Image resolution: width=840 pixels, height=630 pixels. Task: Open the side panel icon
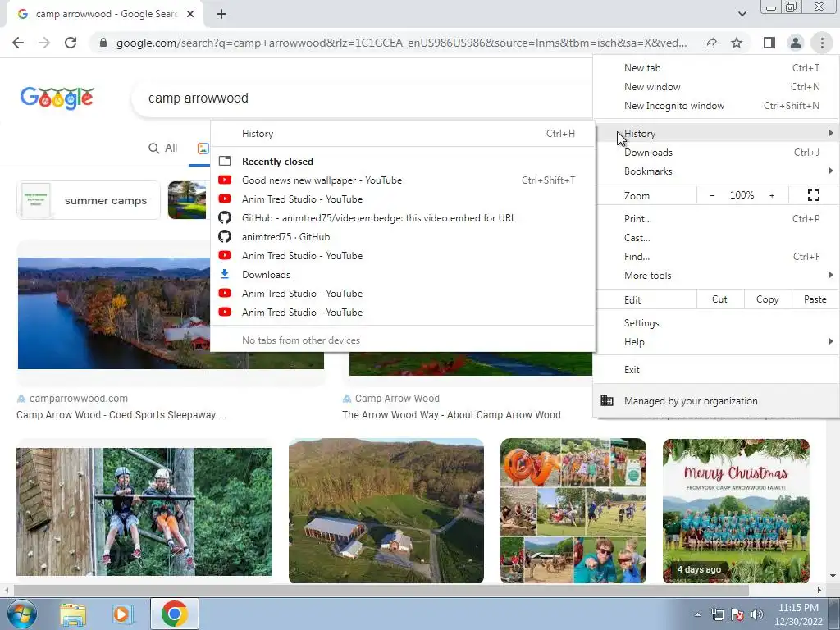pos(769,43)
